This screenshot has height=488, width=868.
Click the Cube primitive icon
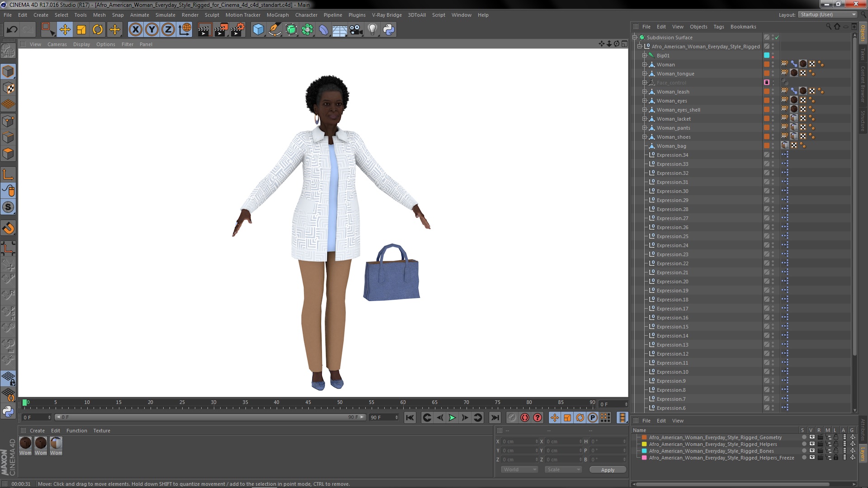258,30
